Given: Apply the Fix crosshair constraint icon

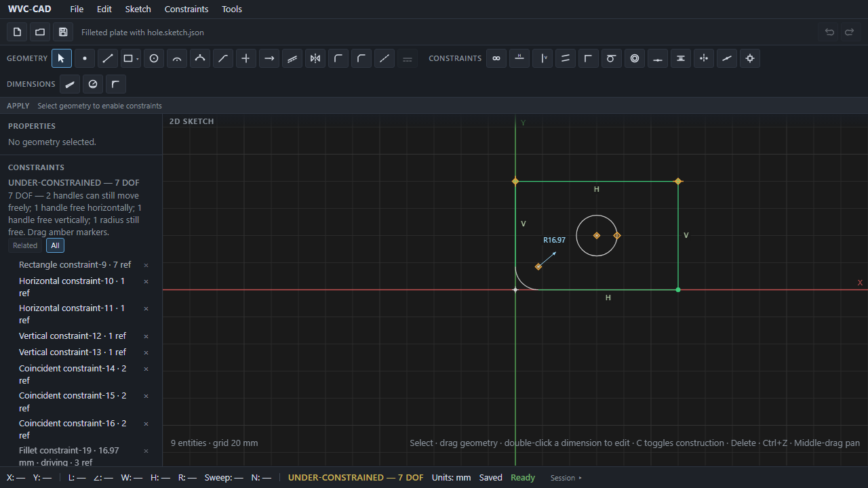Looking at the screenshot, I should coord(750,58).
